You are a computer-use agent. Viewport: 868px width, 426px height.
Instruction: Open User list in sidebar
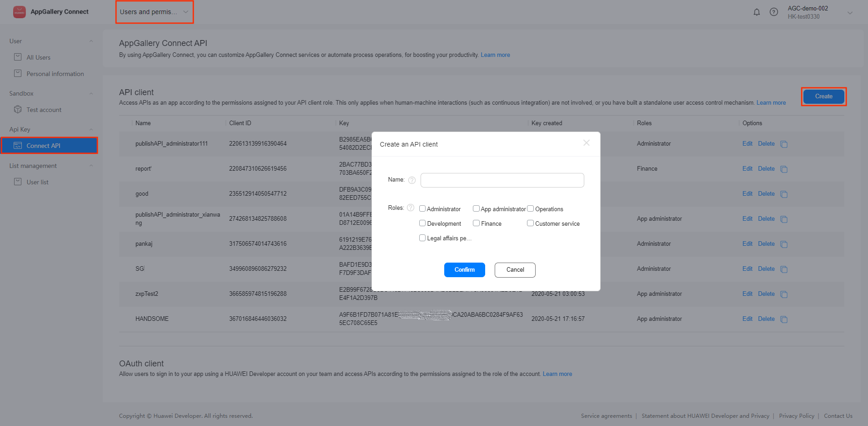point(37,182)
